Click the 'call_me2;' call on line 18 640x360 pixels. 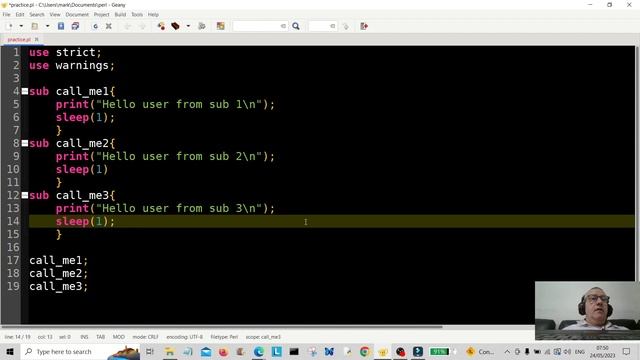click(58, 273)
